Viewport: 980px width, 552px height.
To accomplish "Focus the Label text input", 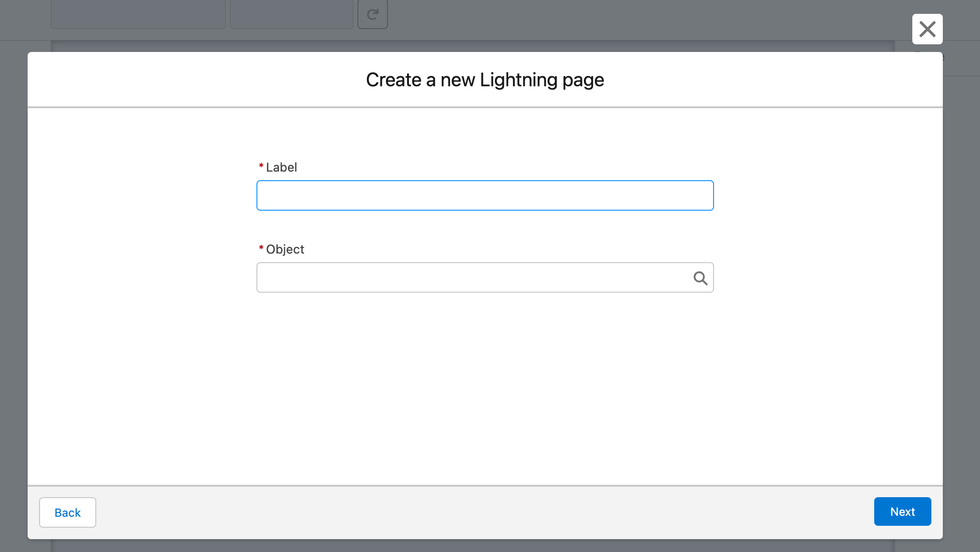I will (485, 195).
